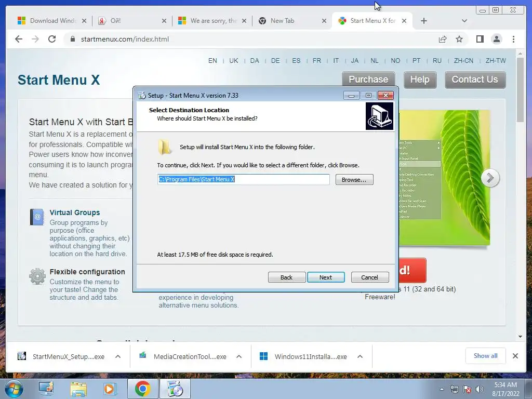Switch site language to RU
Viewport: 532px width, 399px height.
pos(437,61)
